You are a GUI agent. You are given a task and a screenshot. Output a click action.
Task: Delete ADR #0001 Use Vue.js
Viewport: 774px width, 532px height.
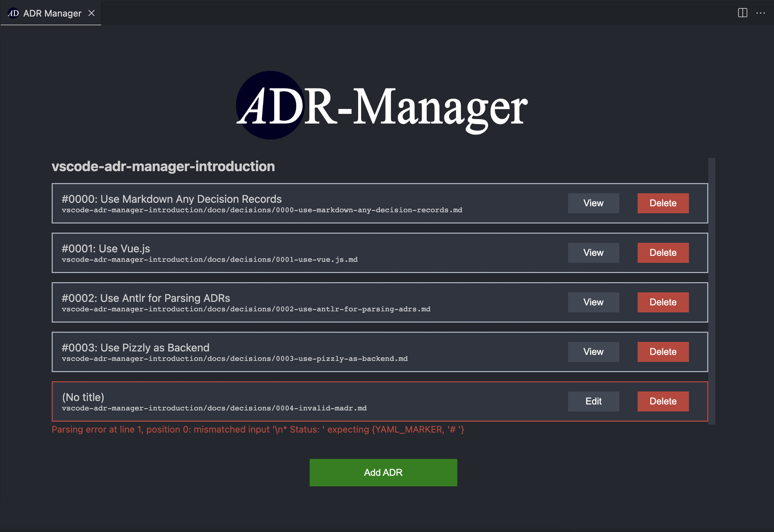click(663, 253)
